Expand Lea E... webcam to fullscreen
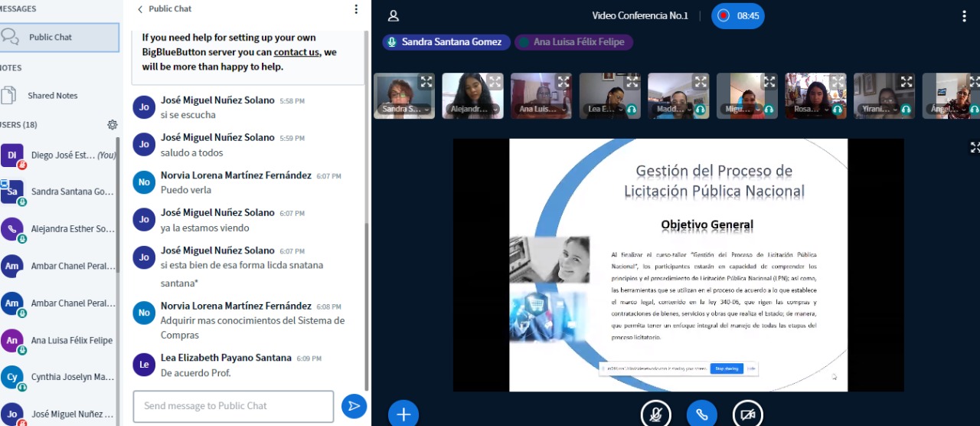This screenshot has height=426, width=980. point(632,81)
